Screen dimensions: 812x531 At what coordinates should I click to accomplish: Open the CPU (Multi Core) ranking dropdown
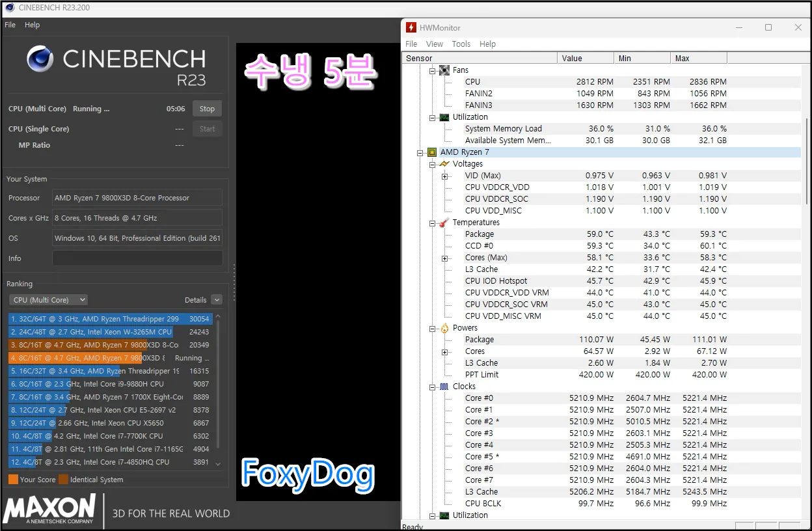point(48,300)
